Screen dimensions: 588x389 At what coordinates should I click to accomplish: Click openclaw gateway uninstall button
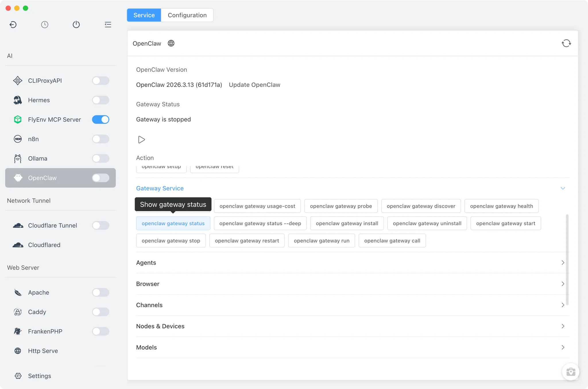point(427,223)
